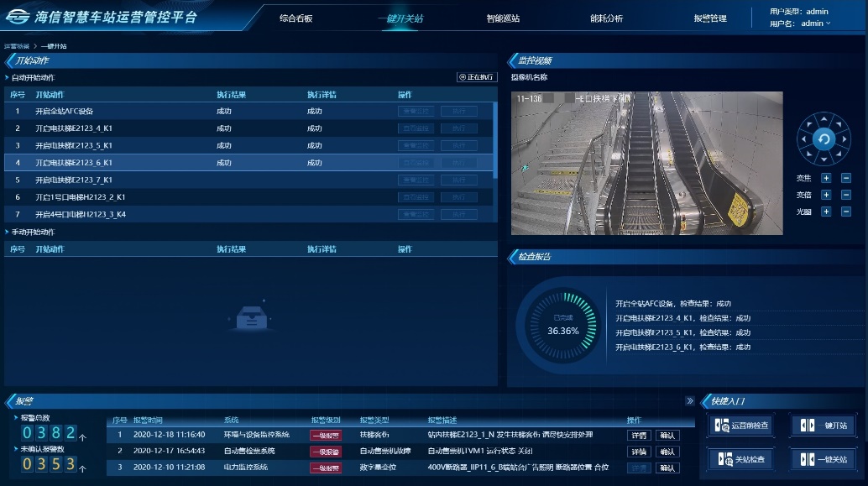Click the minus button beside 光圈
The height and width of the screenshot is (486, 868).
point(845,212)
